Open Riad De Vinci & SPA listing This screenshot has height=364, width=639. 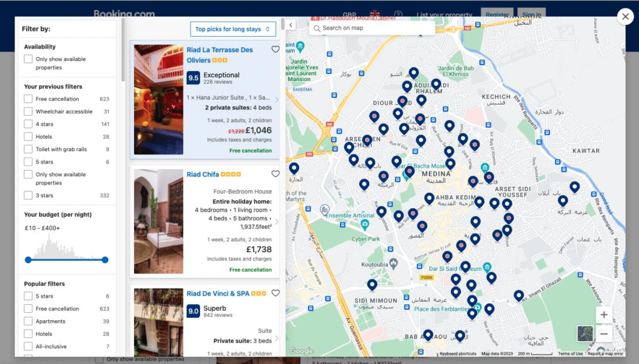[x=218, y=293]
